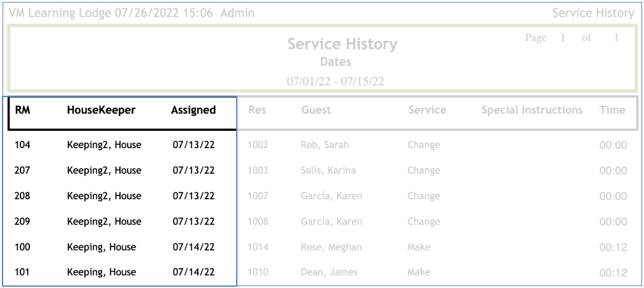
Task: Select the HouseKeeper column header
Action: pos(101,110)
